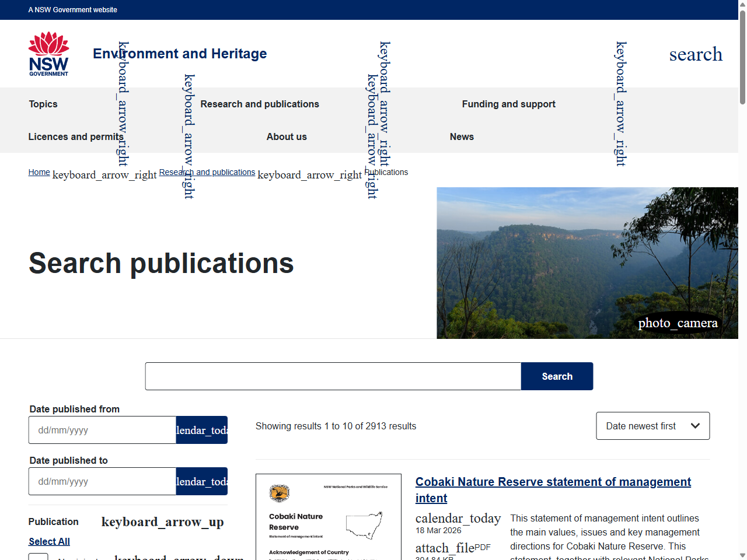Click the NSW Government waratah logo
Screen dimensions: 747x560
(48, 53)
